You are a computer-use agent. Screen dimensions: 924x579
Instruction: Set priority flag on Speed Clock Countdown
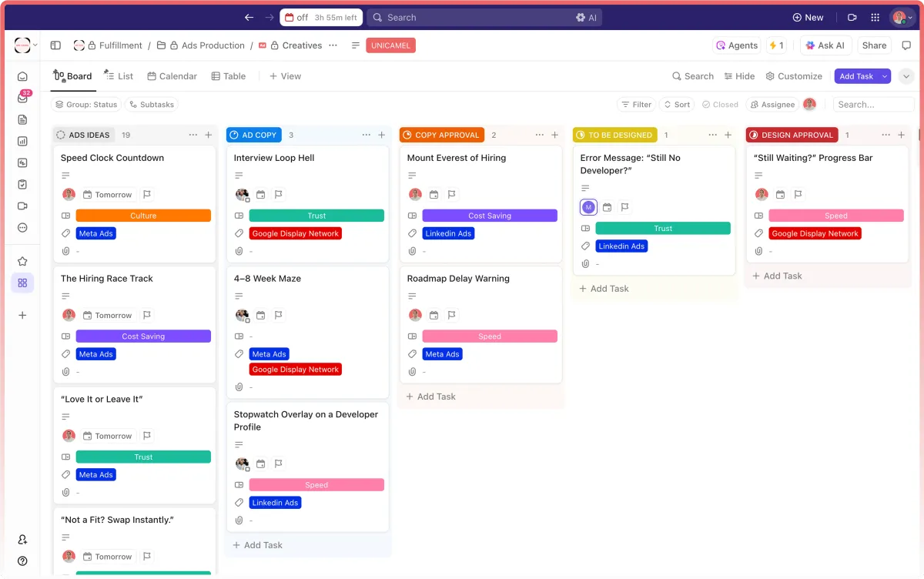pos(147,195)
